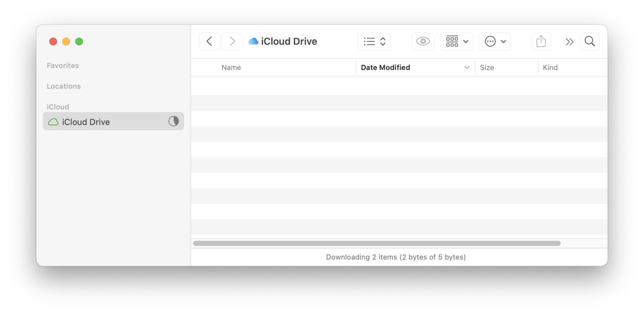Click the Favorites sidebar heading

(x=63, y=65)
